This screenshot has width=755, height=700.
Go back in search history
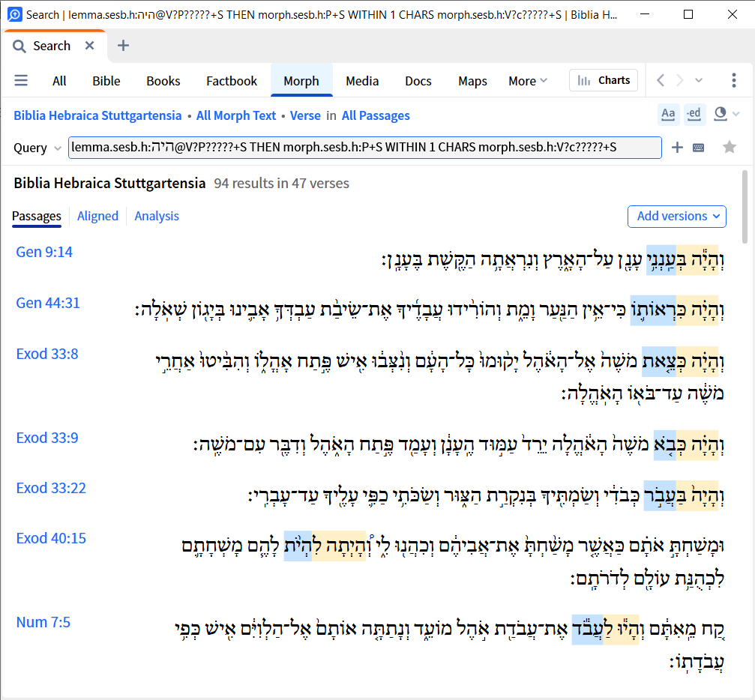pos(661,80)
